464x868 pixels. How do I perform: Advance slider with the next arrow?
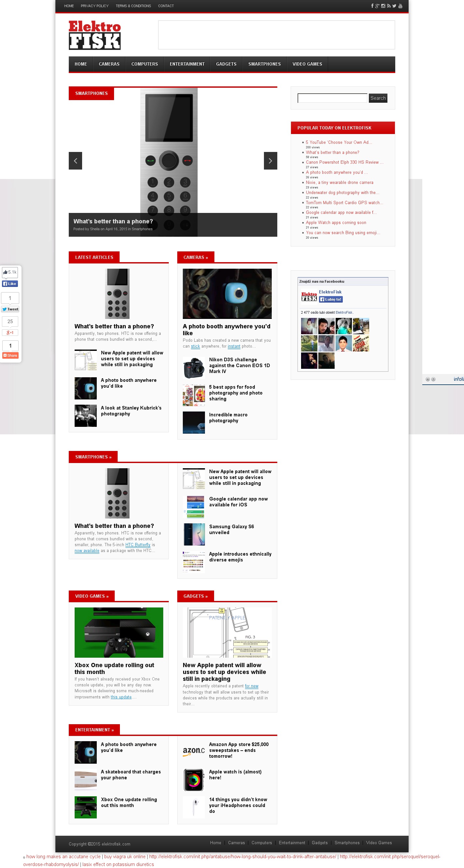[270, 161]
